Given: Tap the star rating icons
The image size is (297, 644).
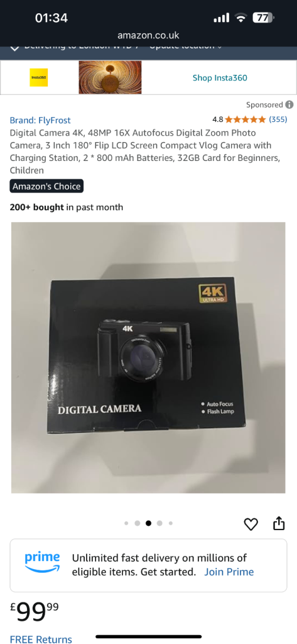Looking at the screenshot, I should tap(246, 120).
